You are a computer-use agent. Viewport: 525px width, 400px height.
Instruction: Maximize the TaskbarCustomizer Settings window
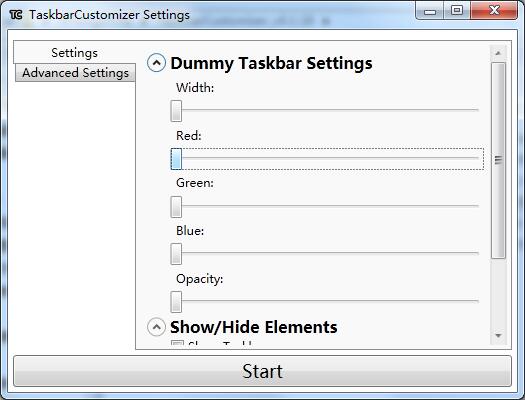457,11
